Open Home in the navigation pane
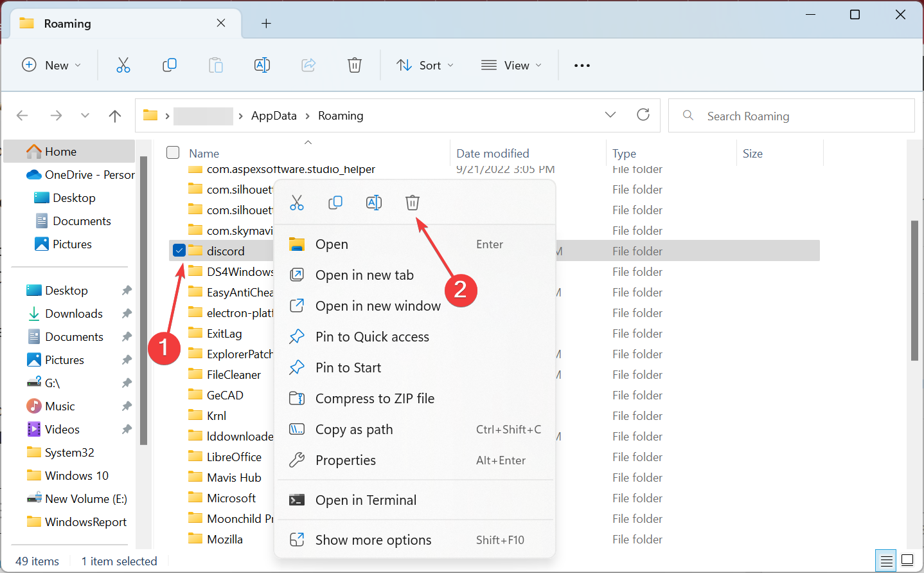 click(69, 152)
